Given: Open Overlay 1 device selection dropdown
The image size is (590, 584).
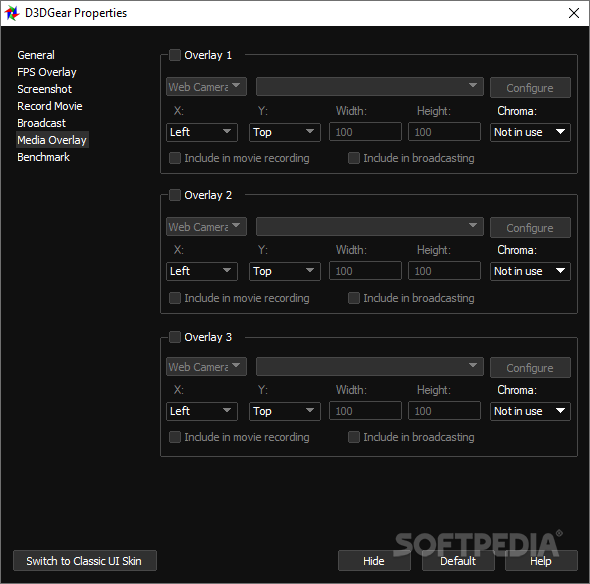Looking at the screenshot, I should click(370, 87).
